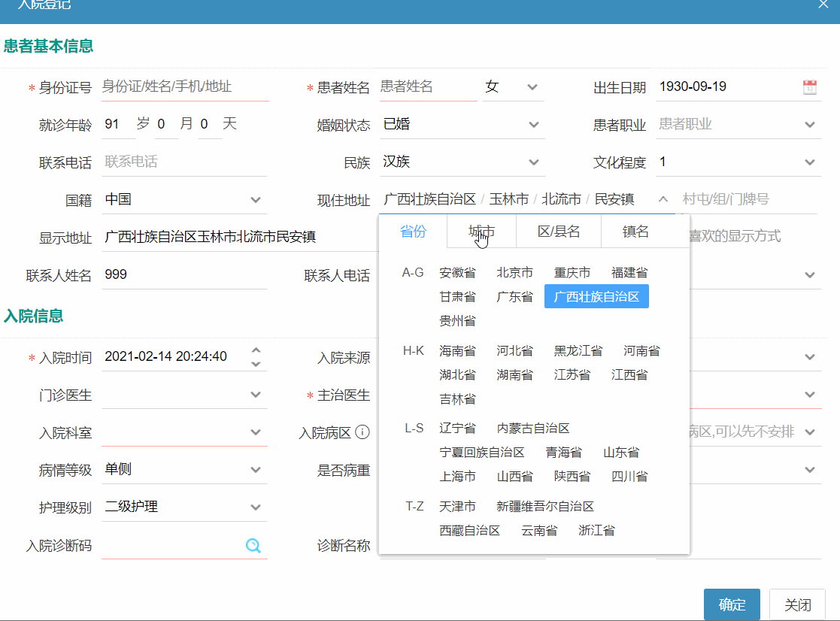Click the 显示地址 text field
The width and height of the screenshot is (840, 621).
pyautogui.click(x=240, y=237)
